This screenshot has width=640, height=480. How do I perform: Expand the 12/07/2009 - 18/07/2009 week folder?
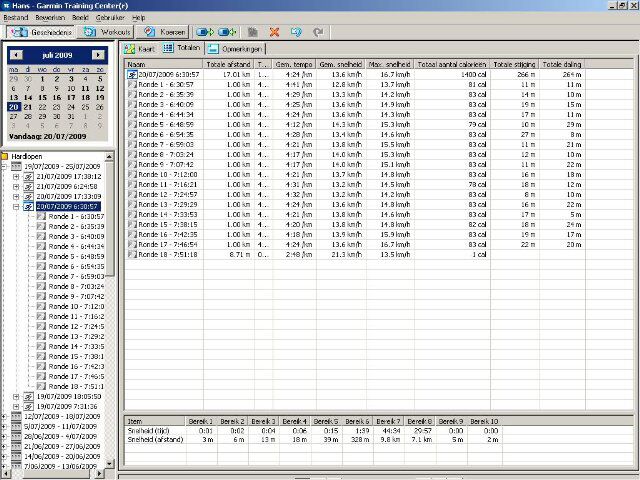(x=4, y=416)
